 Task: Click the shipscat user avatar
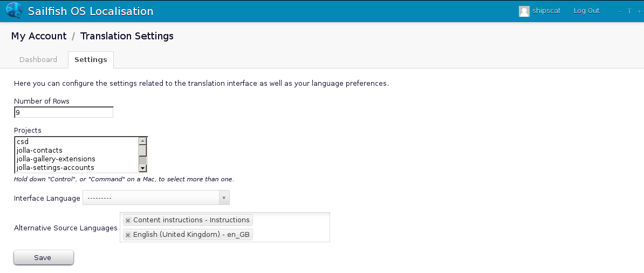click(x=524, y=11)
